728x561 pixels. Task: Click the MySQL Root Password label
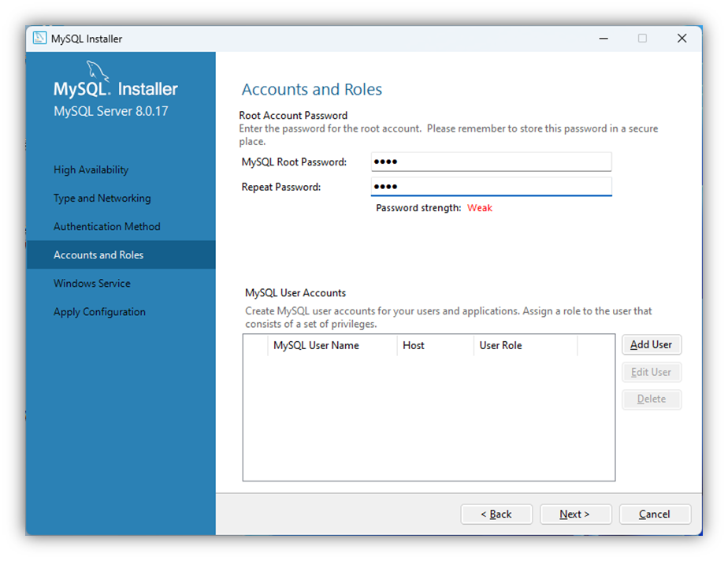tap(294, 162)
